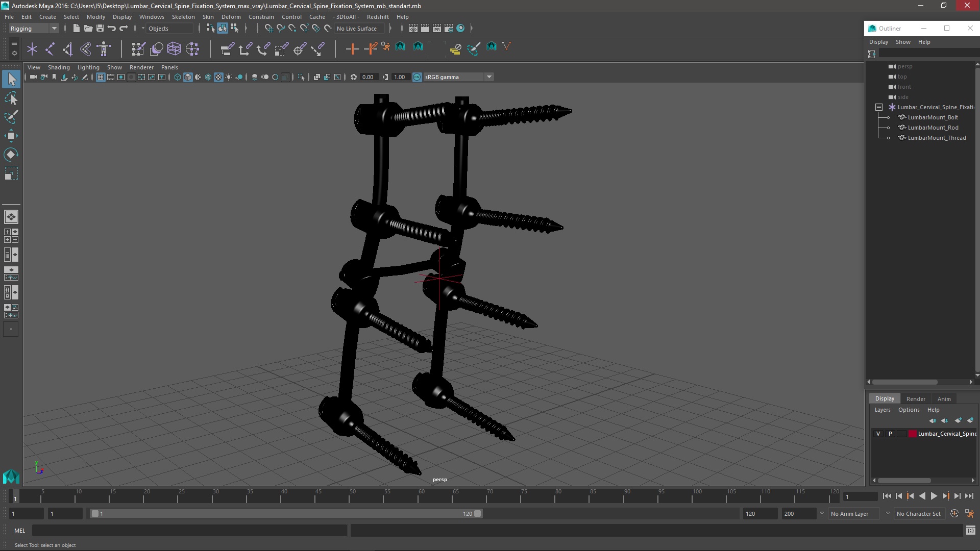Screen dimensions: 980x551
Task: Click the layer's red color swatch
Action: tap(912, 434)
